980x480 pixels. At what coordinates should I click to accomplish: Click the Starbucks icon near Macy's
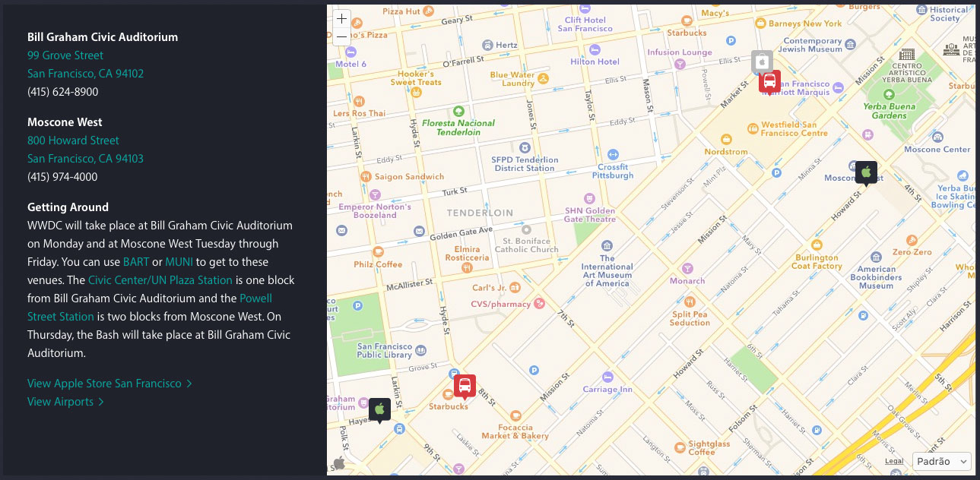pyautogui.click(x=686, y=21)
